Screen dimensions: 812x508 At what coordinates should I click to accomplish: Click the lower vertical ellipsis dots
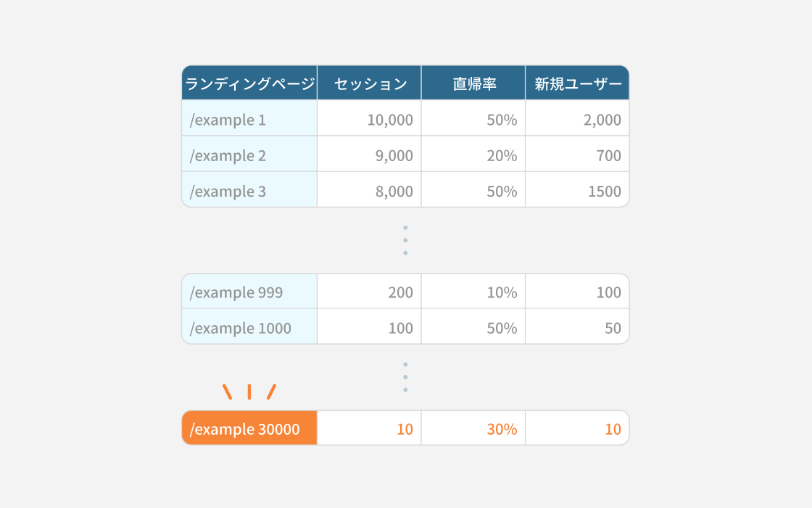(405, 377)
